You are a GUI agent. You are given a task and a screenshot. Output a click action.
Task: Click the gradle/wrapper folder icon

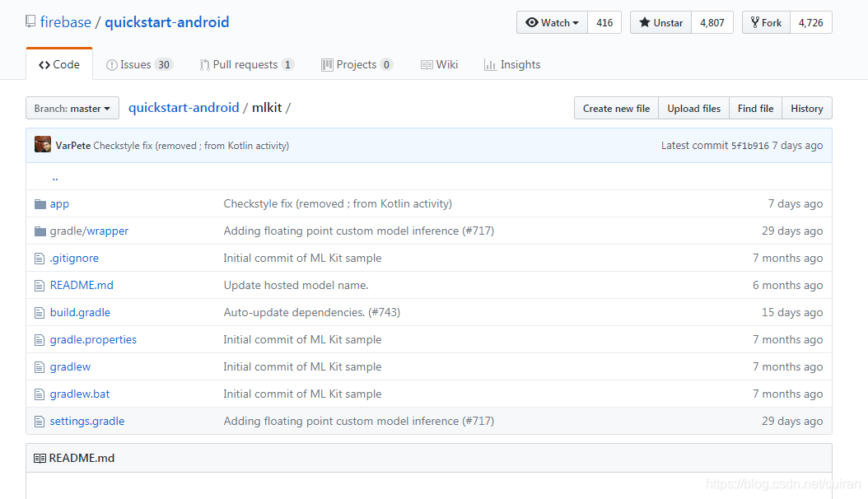pyautogui.click(x=40, y=231)
